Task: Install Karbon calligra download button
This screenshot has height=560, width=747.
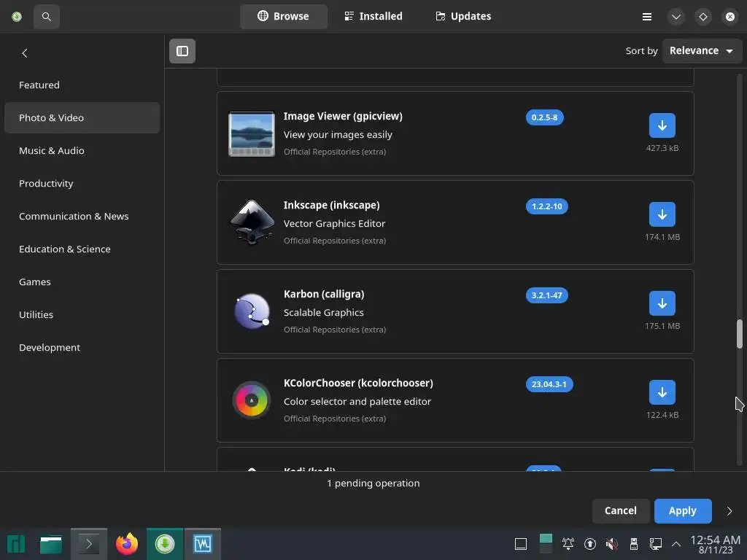Action: 662,303
